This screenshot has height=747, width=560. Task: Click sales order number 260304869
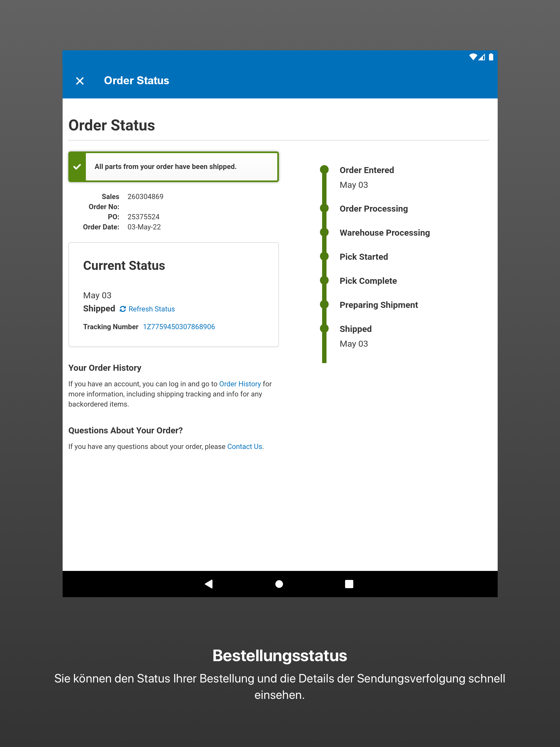(145, 197)
